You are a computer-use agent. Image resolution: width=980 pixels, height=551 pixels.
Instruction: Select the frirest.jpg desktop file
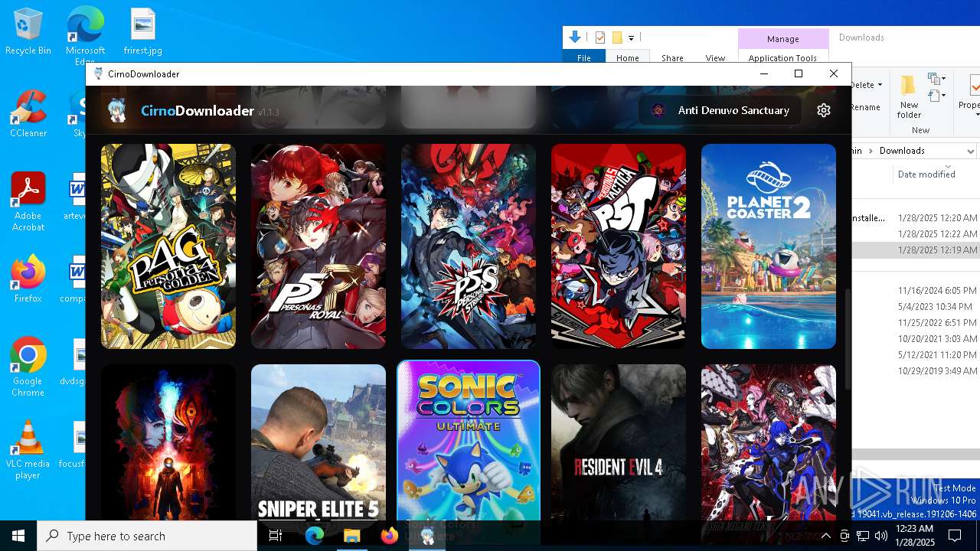coord(143,32)
